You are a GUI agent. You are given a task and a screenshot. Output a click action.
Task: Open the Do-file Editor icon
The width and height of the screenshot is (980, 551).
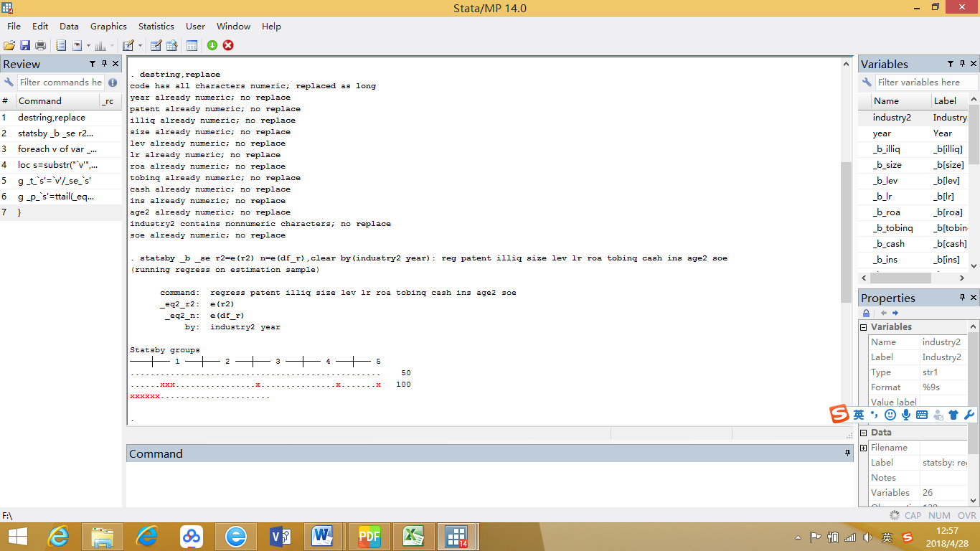pyautogui.click(x=128, y=45)
